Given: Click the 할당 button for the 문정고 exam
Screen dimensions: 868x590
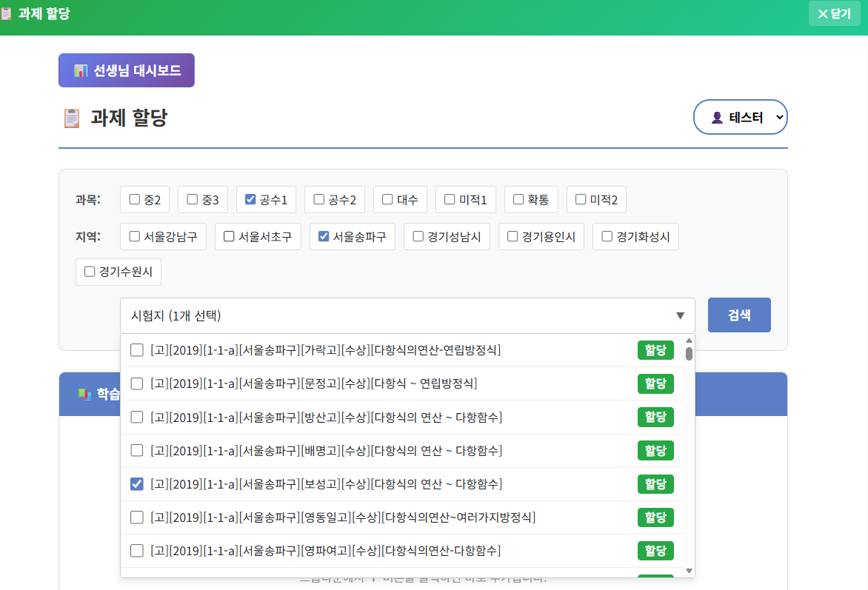Looking at the screenshot, I should 655,383.
